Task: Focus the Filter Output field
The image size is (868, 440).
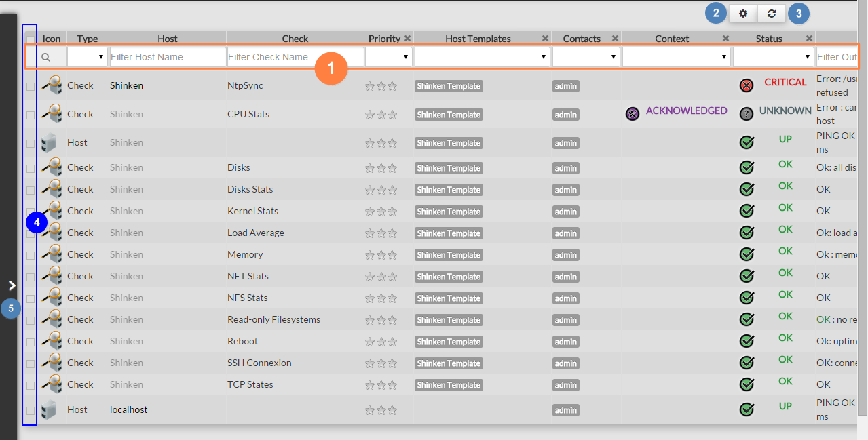Action: (837, 57)
